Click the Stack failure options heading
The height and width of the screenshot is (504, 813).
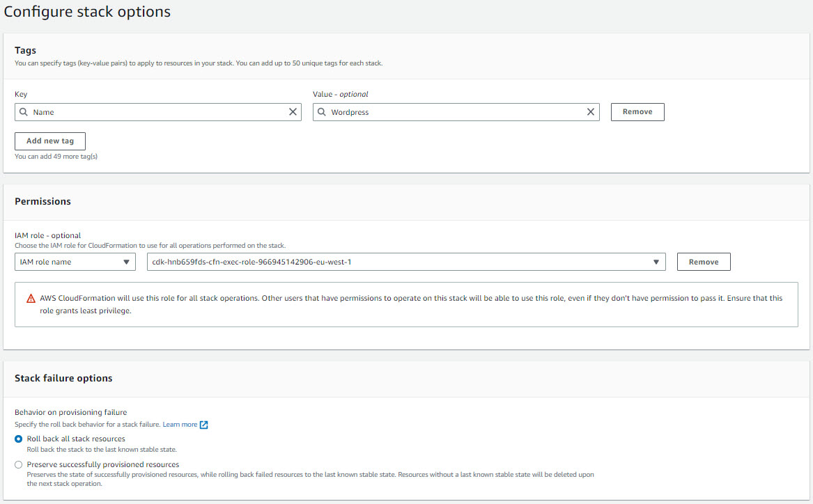63,378
